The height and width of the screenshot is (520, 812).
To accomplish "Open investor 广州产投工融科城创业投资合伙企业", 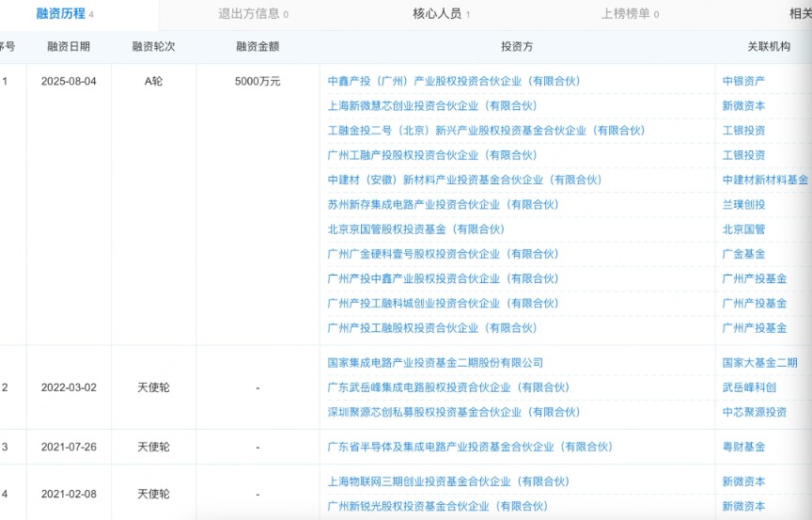I will [444, 304].
